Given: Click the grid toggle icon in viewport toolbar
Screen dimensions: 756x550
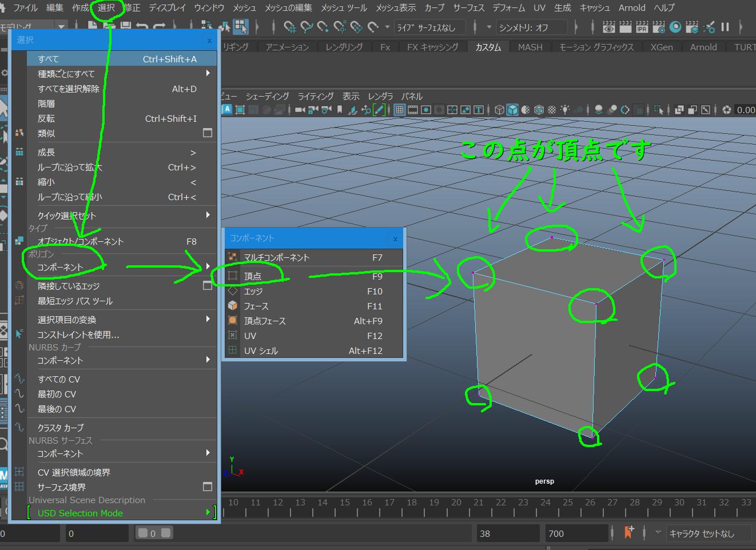Looking at the screenshot, I should point(400,110).
